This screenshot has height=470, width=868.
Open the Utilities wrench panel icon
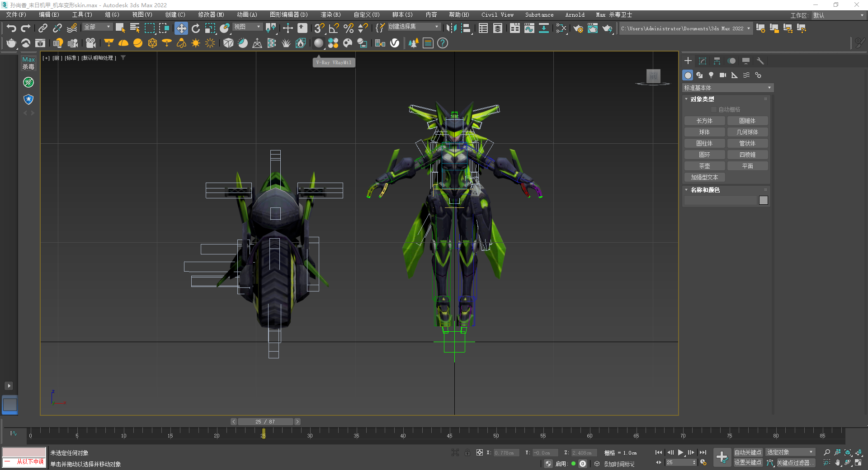[x=760, y=61]
